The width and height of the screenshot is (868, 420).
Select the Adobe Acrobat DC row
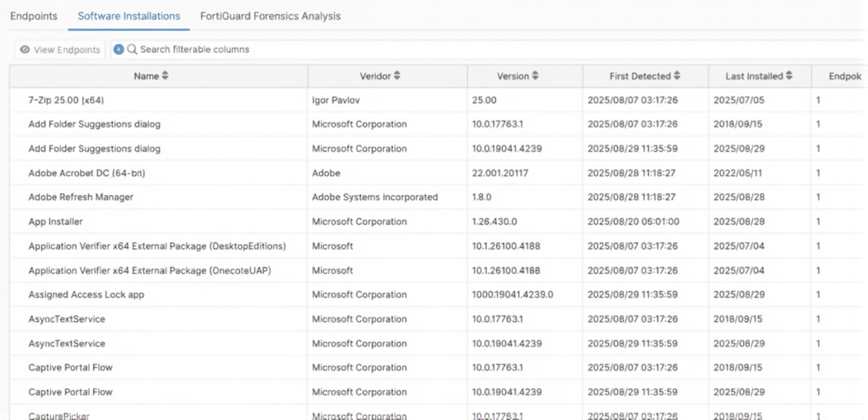tap(87, 173)
